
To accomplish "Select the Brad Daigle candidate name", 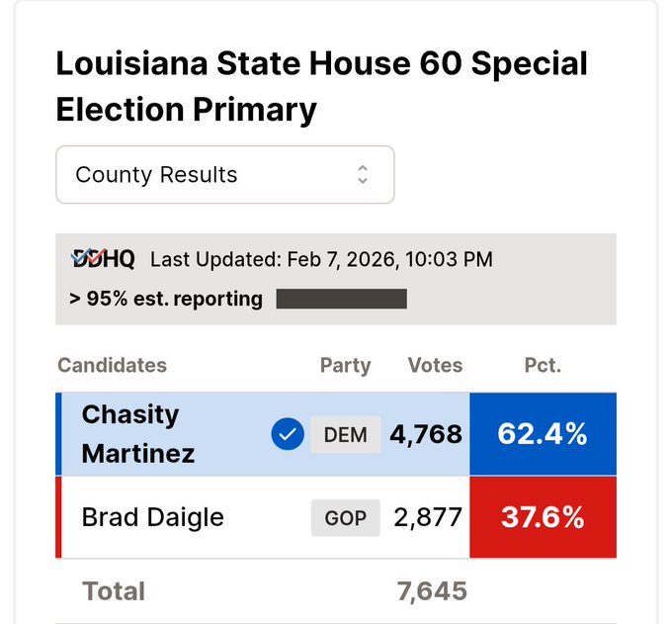I will tap(153, 517).
